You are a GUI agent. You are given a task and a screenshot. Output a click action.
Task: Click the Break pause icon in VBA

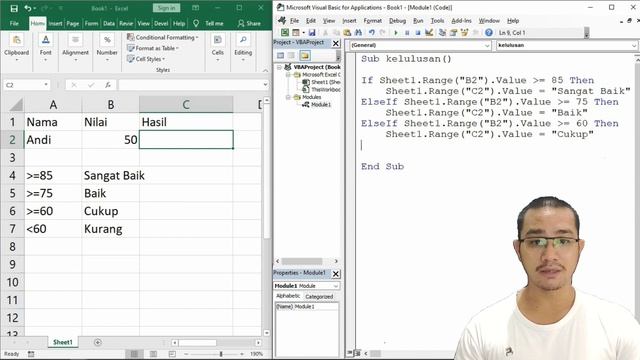coord(407,33)
